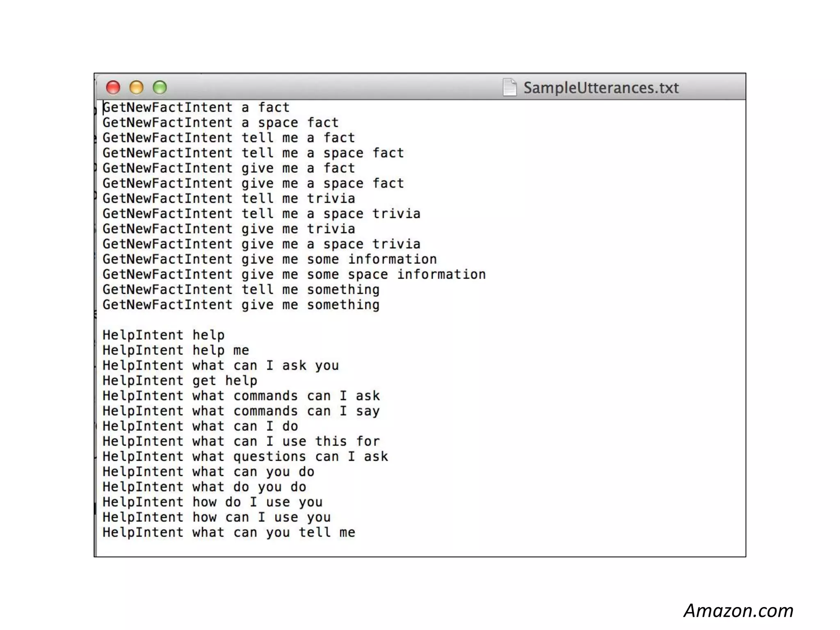Click line 'HelpIntent how do I use you'

212,502
